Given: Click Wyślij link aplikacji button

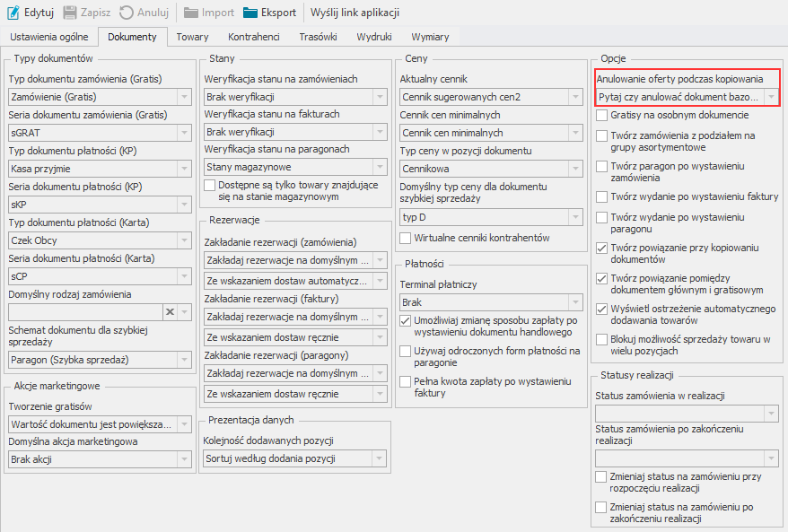Looking at the screenshot, I should [355, 13].
